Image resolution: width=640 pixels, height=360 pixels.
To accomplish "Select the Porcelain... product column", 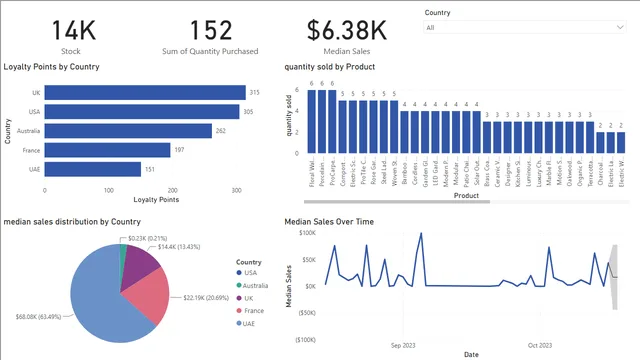I will (322, 122).
